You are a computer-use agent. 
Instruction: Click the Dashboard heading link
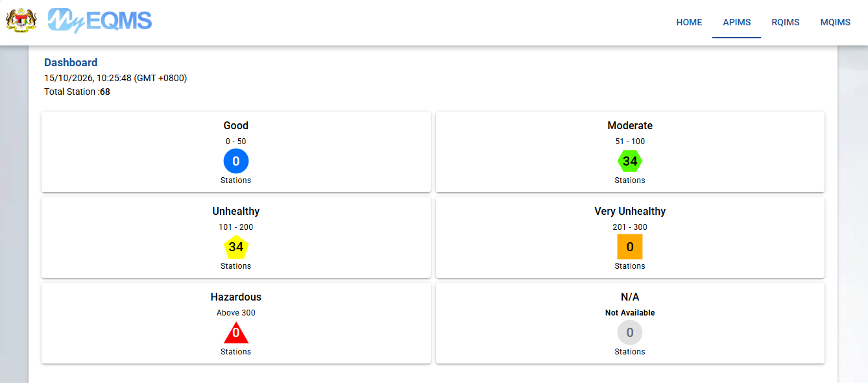(x=71, y=62)
